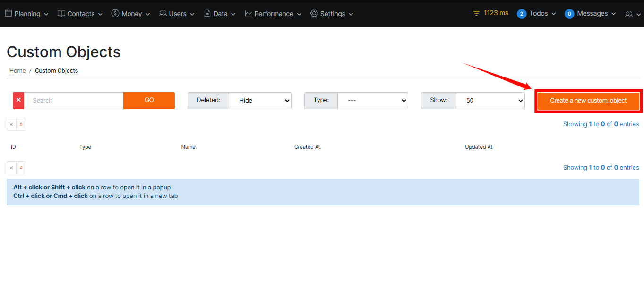Viewport: 644px width, 291px height.
Task: Open the Performance menu
Action: (x=273, y=14)
